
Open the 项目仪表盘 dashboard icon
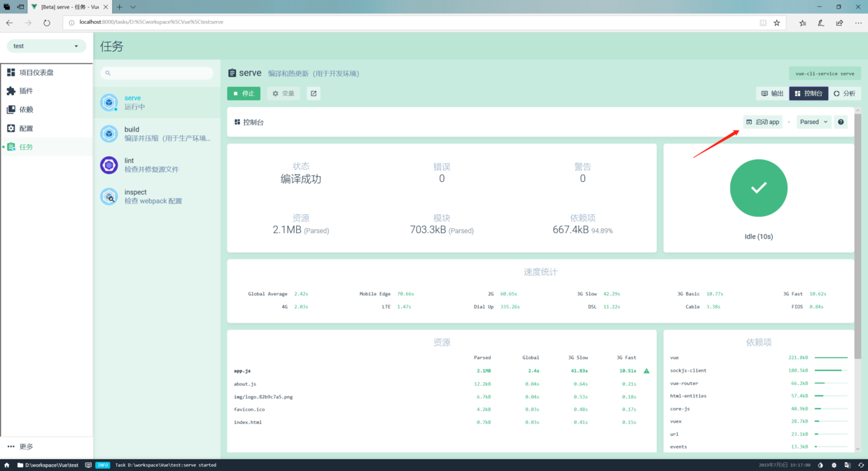point(11,72)
